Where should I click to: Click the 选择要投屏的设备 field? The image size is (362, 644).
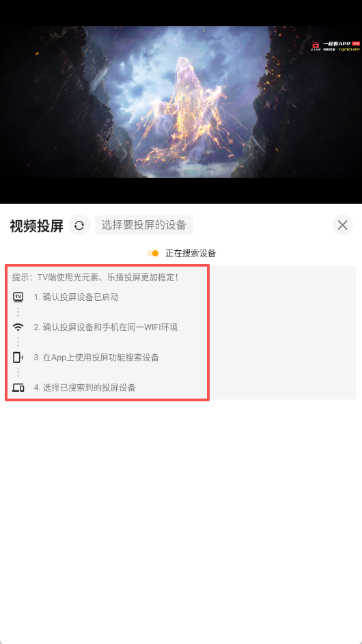click(x=144, y=225)
